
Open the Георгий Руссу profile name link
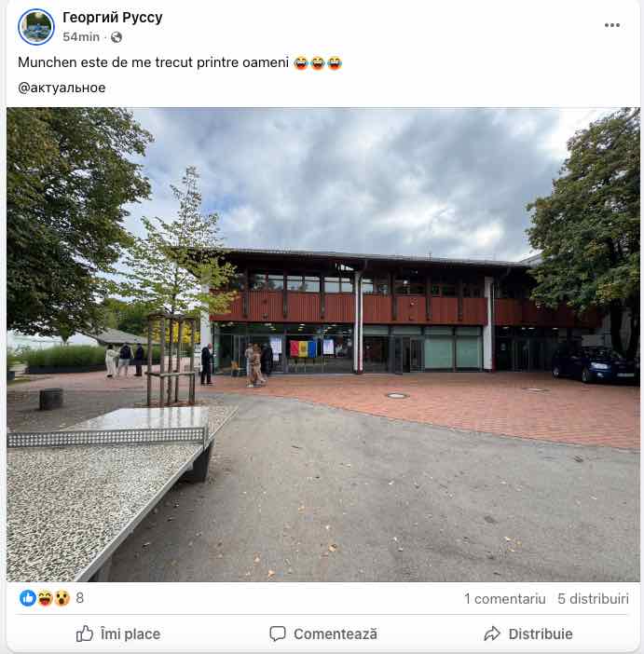coord(112,18)
